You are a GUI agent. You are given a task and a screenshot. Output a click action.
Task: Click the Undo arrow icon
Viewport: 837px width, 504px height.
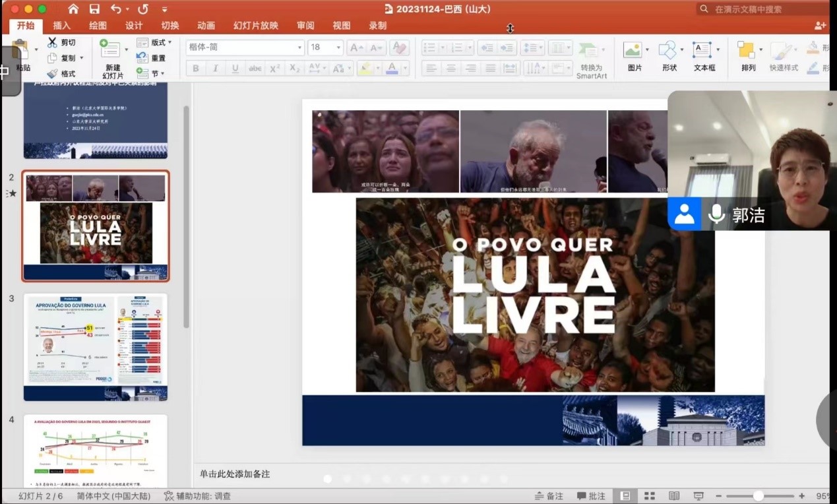pos(116,9)
